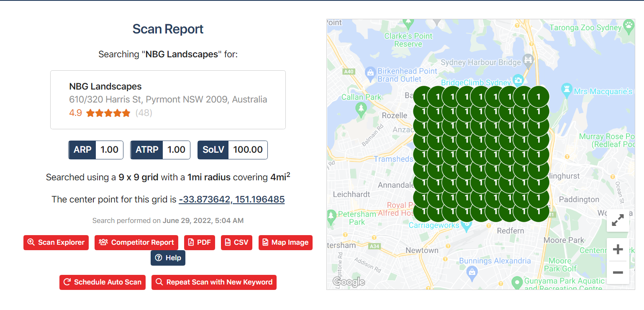Viewport: 644px width, 310px height.
Task: Click the Moore Park label on the map
Action: click(564, 240)
